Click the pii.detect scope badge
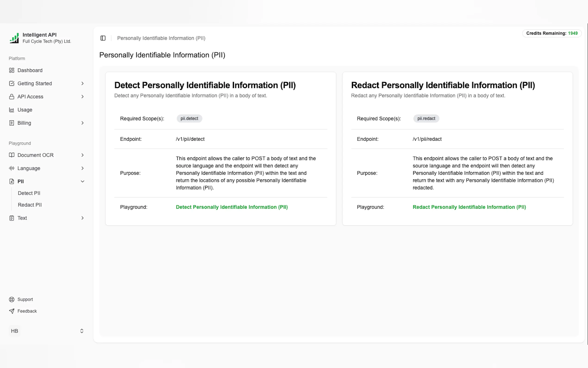 click(189, 118)
